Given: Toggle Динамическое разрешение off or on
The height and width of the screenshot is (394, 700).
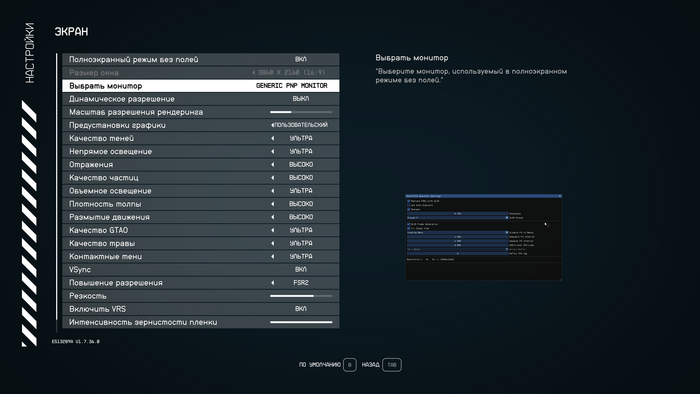Looking at the screenshot, I should (x=201, y=99).
